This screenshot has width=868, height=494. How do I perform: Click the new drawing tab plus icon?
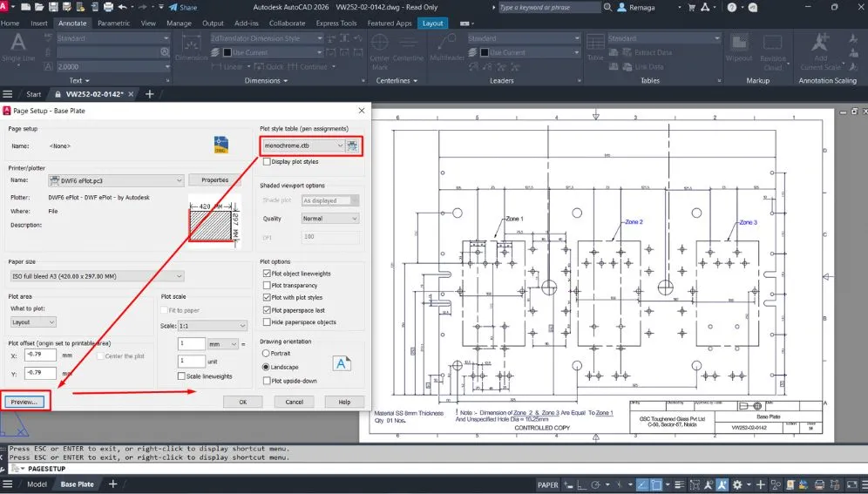click(x=150, y=94)
